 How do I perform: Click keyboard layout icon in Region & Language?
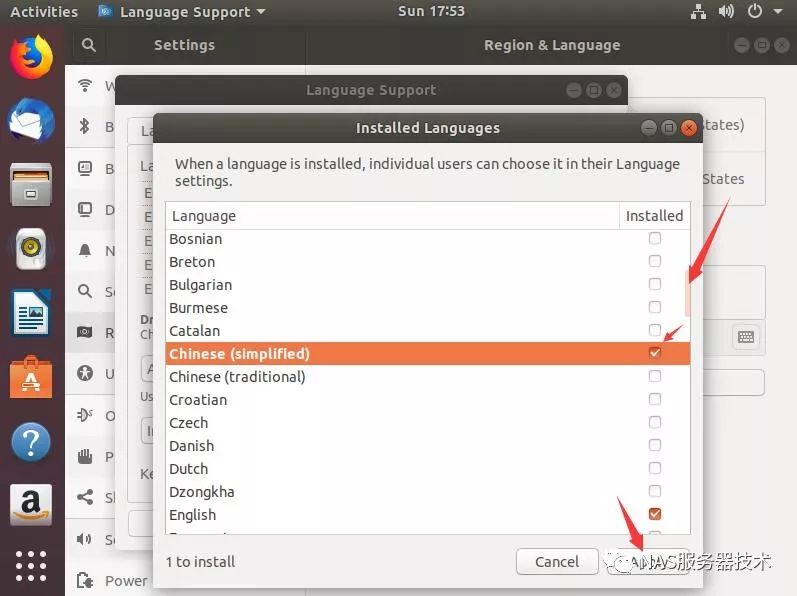click(746, 336)
